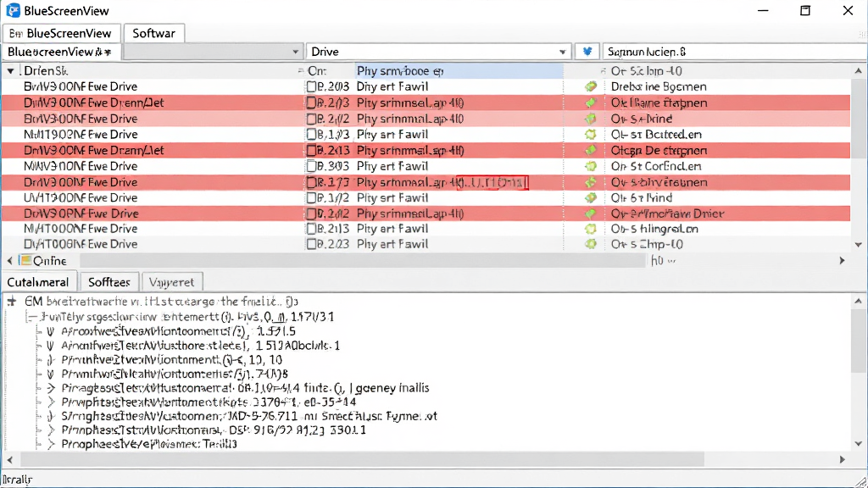Click the status icon beside Ov s-bhv6rsunen
The width and height of the screenshot is (868, 488).
591,182
